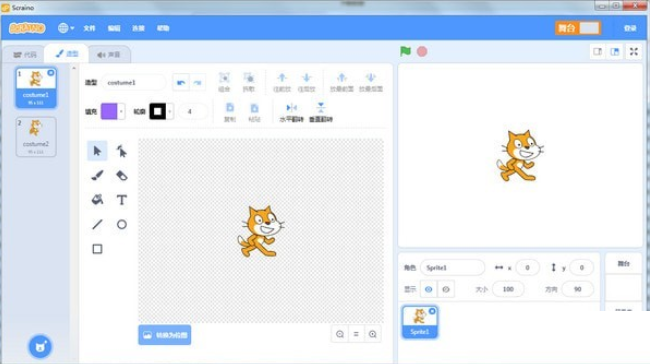Click the Convert to Bitmap button

pos(165,335)
